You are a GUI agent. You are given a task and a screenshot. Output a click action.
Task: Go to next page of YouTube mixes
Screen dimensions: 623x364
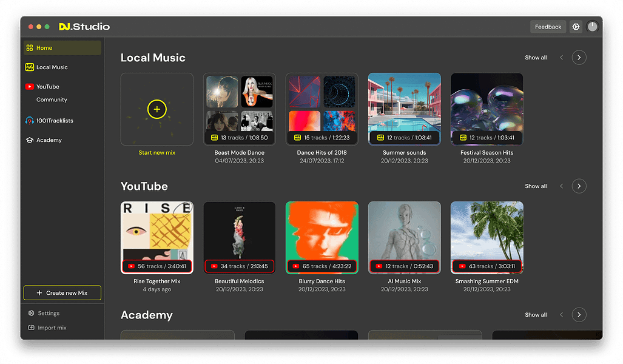click(579, 186)
